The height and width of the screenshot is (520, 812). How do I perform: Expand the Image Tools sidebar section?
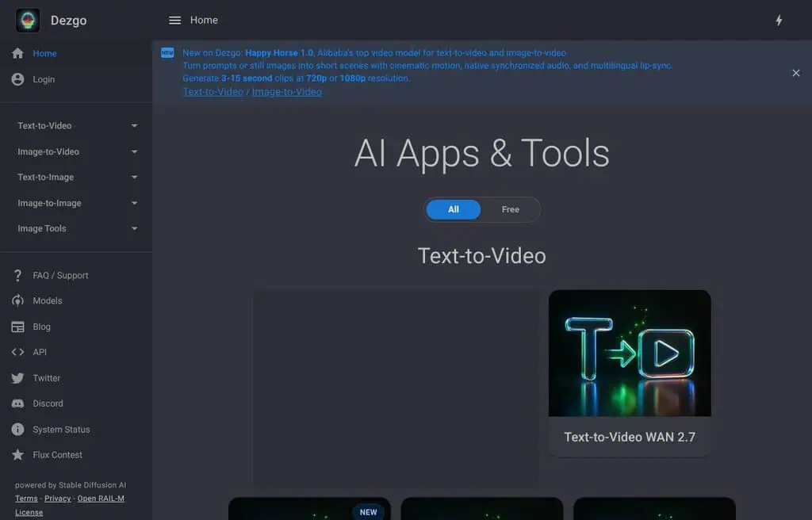(x=76, y=228)
